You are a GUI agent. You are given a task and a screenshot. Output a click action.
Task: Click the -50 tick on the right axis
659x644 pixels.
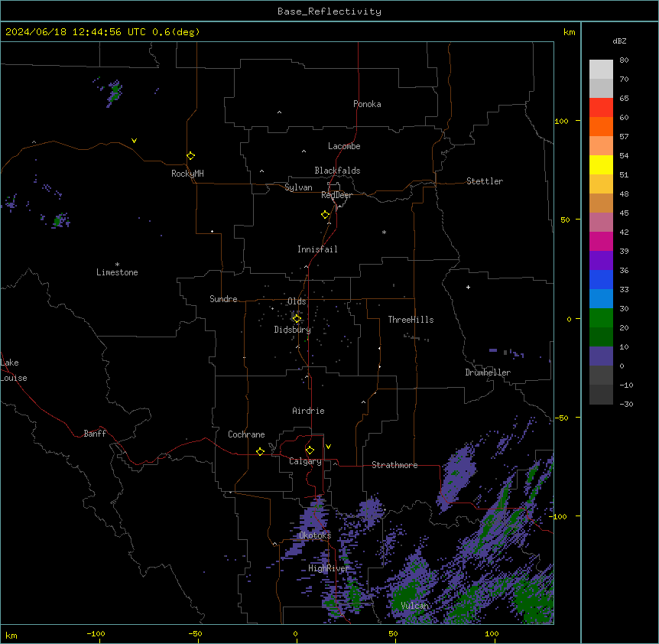[x=561, y=418]
